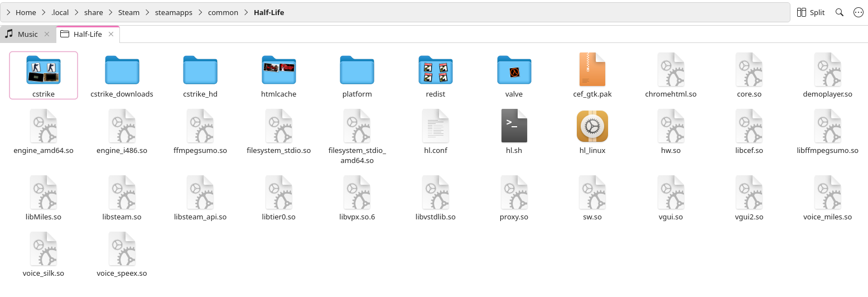868x297 pixels.
Task: Select the hl_linux executable icon
Action: coord(592,126)
